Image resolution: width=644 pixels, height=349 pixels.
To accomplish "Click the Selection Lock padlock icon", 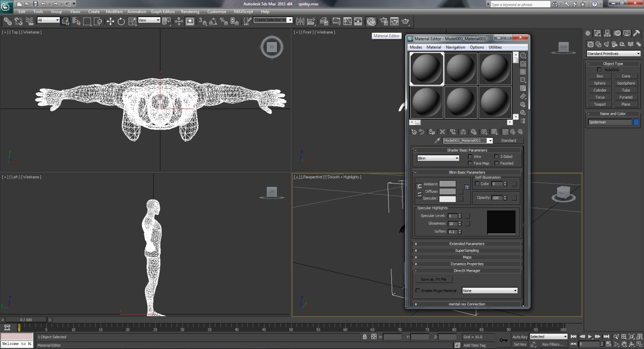I will (365, 337).
